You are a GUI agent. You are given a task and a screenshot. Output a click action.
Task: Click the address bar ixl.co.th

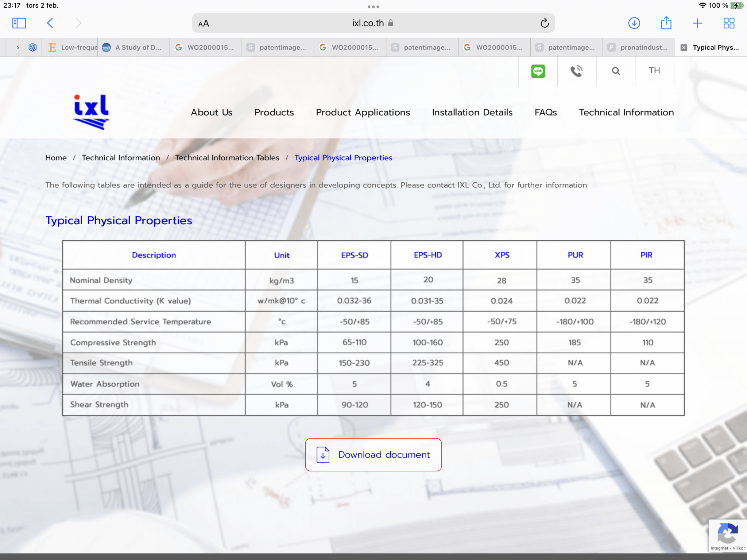point(373,23)
